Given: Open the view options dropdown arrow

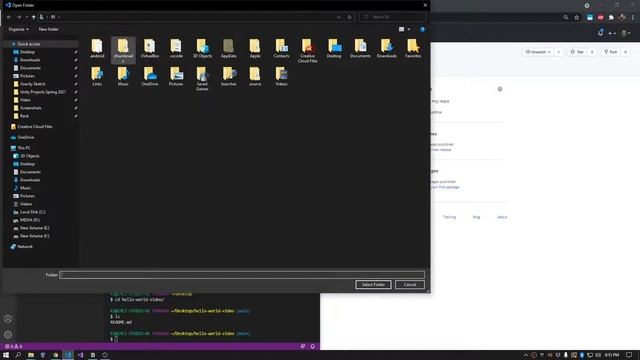Looking at the screenshot, I should [409, 29].
